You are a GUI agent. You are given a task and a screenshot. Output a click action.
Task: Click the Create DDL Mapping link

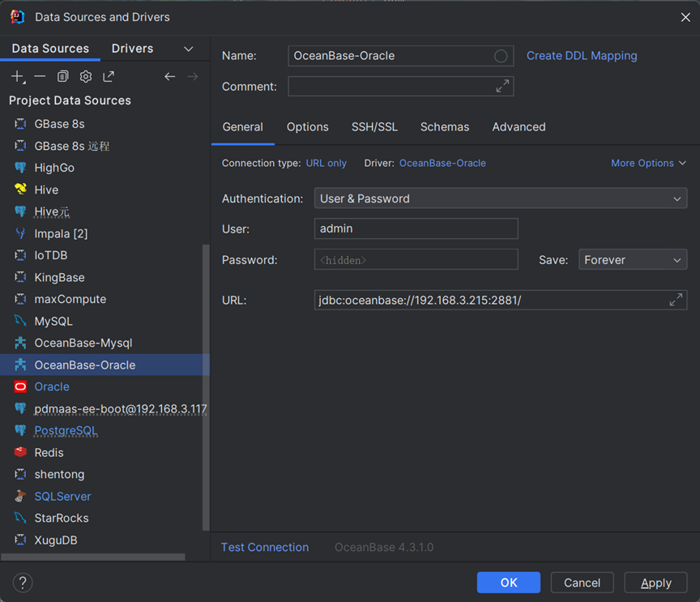582,56
